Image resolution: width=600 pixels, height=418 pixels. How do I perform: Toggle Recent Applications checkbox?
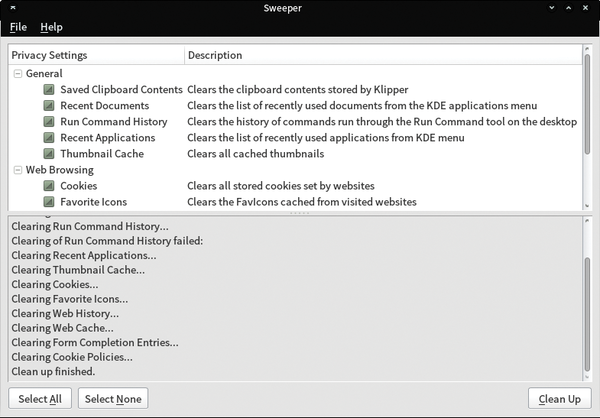click(x=49, y=138)
